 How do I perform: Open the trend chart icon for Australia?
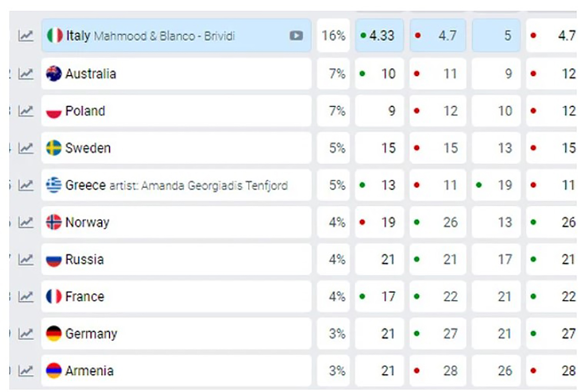tap(26, 74)
